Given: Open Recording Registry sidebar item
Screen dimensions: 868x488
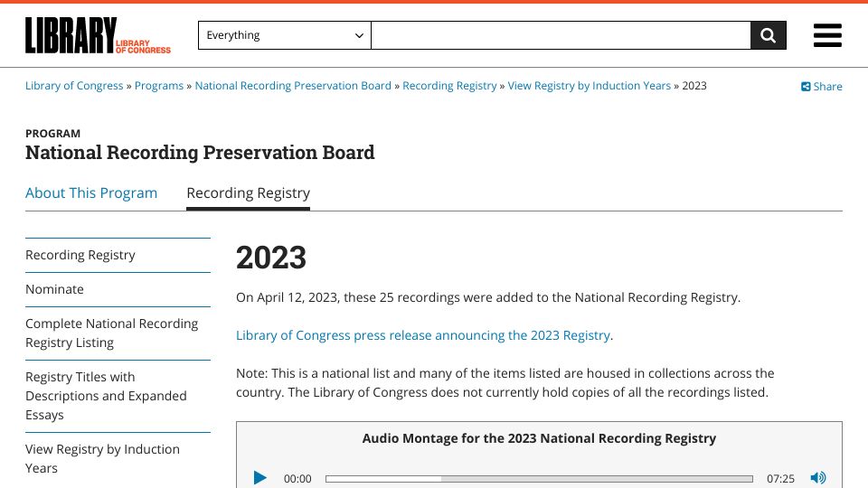Looking at the screenshot, I should 118,255.
